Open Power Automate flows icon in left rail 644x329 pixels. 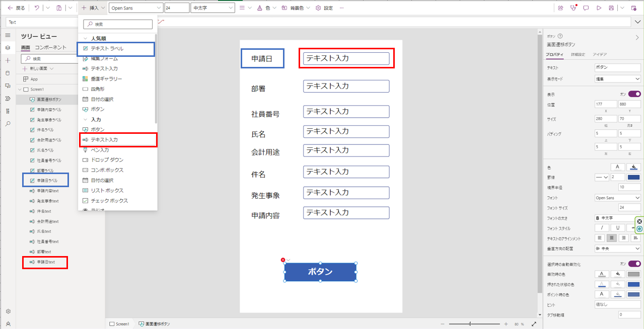point(8,98)
